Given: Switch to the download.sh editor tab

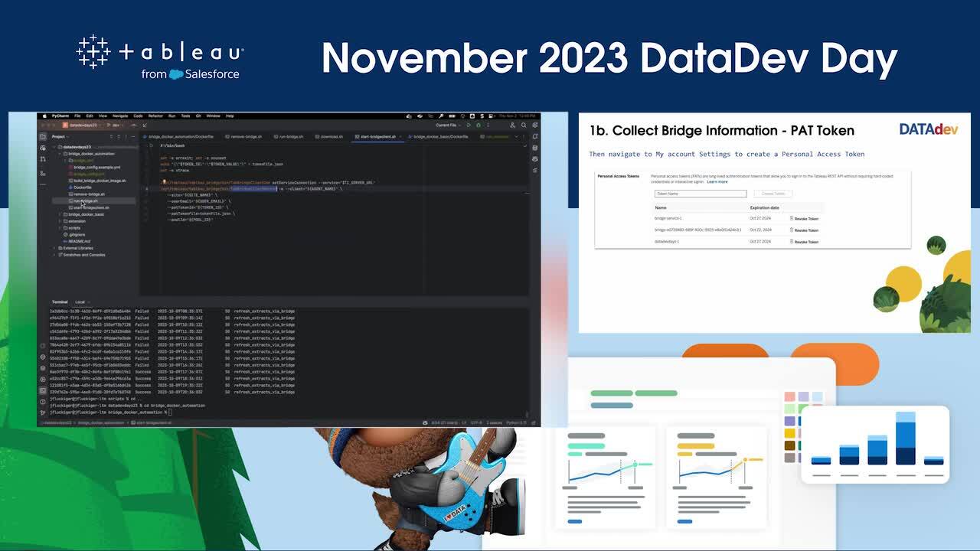Looking at the screenshot, I should coord(328,137).
